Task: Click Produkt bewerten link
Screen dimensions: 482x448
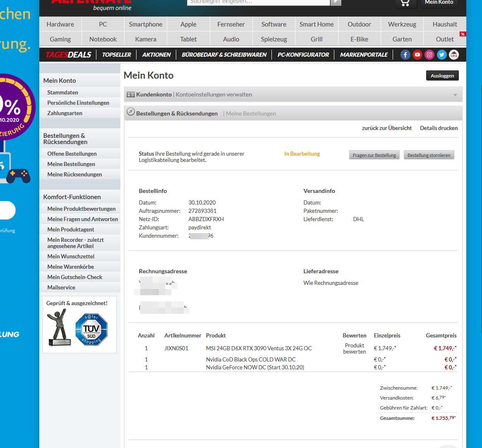Action: coord(355,348)
